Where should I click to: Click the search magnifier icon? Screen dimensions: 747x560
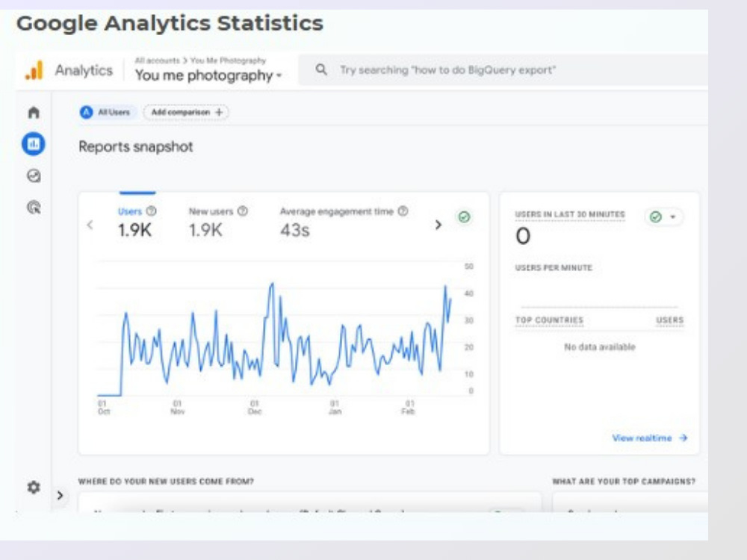(x=321, y=70)
